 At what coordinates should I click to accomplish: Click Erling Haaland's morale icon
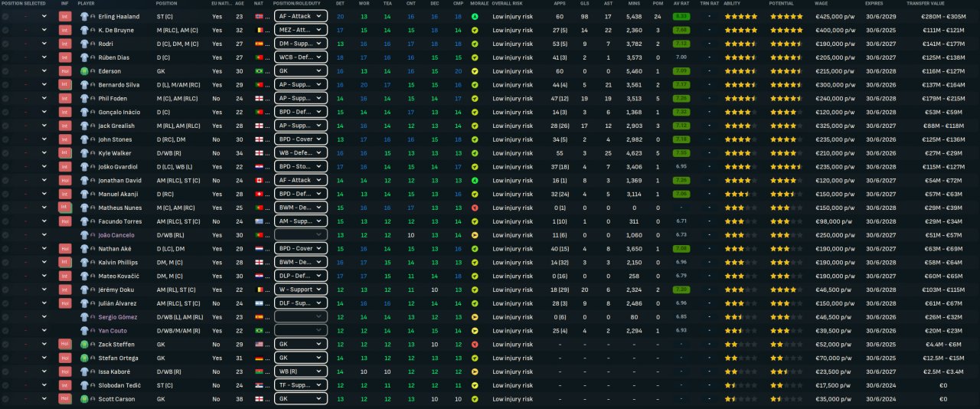(475, 16)
